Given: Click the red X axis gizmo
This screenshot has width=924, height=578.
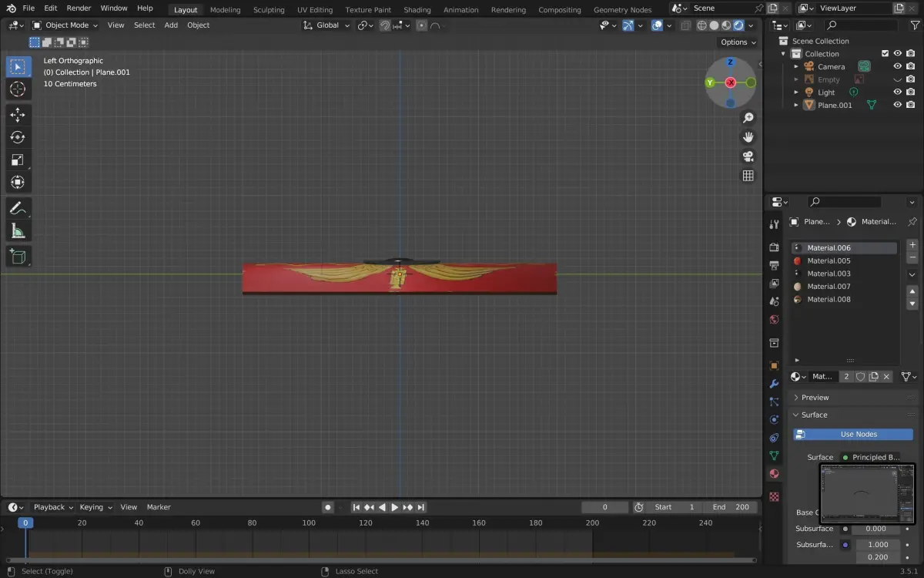Looking at the screenshot, I should pyautogui.click(x=730, y=82).
